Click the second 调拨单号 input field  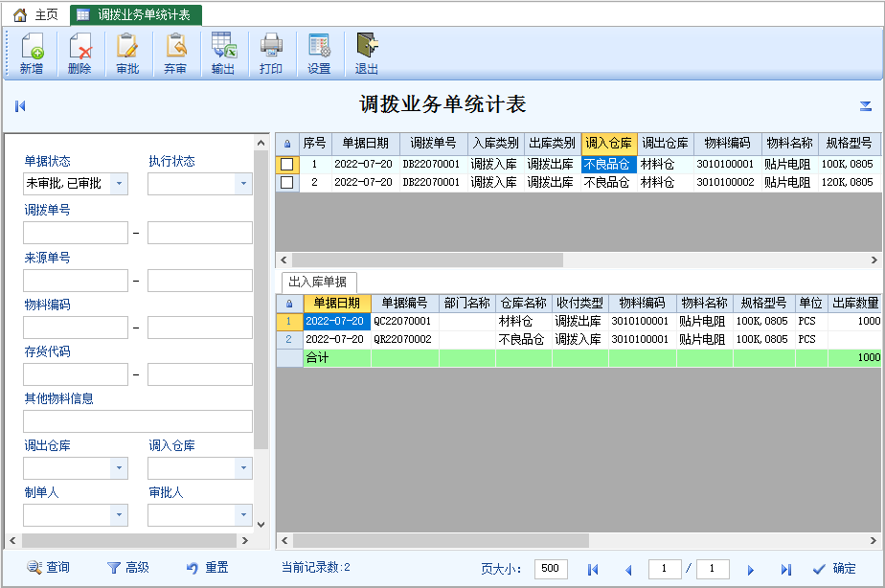coord(200,233)
